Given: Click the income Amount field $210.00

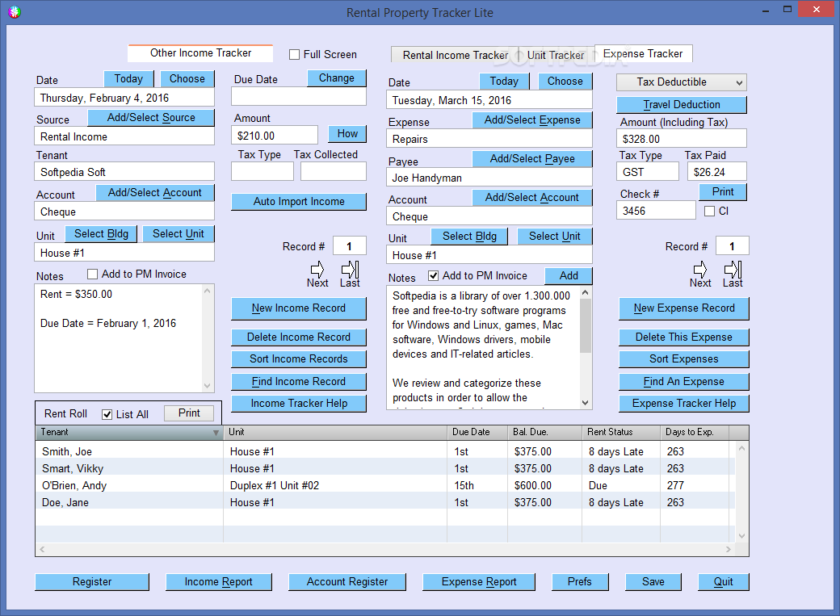Looking at the screenshot, I should point(275,136).
